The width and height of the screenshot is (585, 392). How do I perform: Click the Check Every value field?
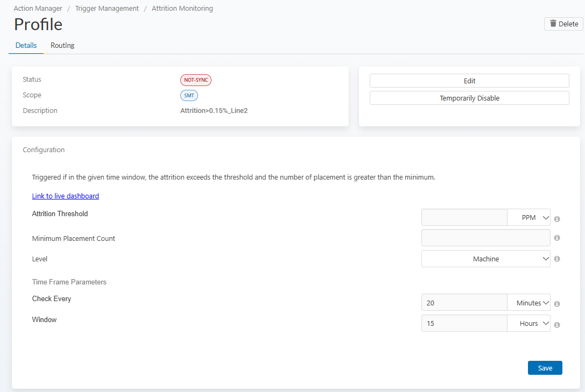[x=464, y=303]
